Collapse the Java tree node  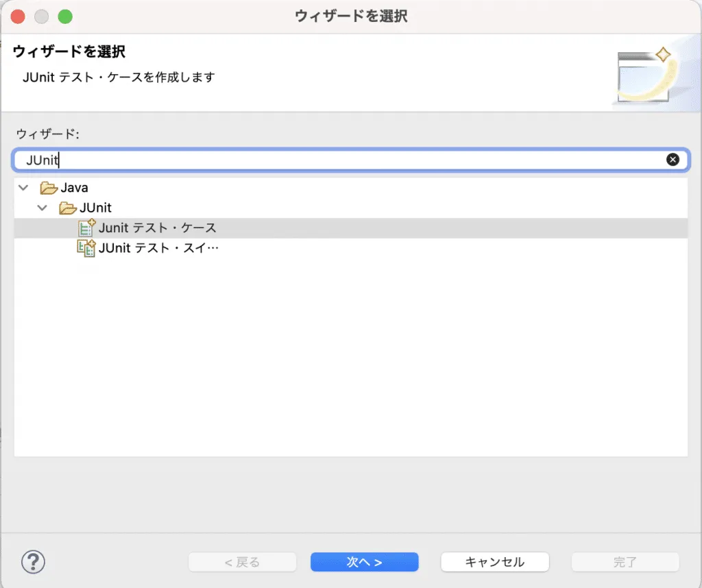(23, 188)
